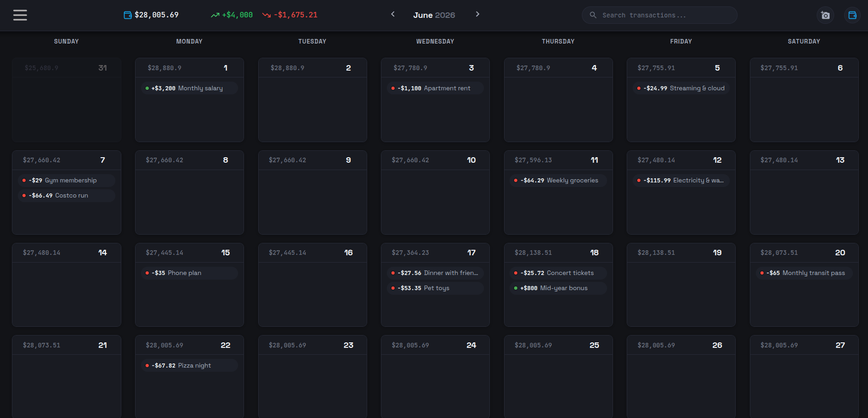Open the Pet toys transaction
The width and height of the screenshot is (868, 418).
(x=435, y=288)
